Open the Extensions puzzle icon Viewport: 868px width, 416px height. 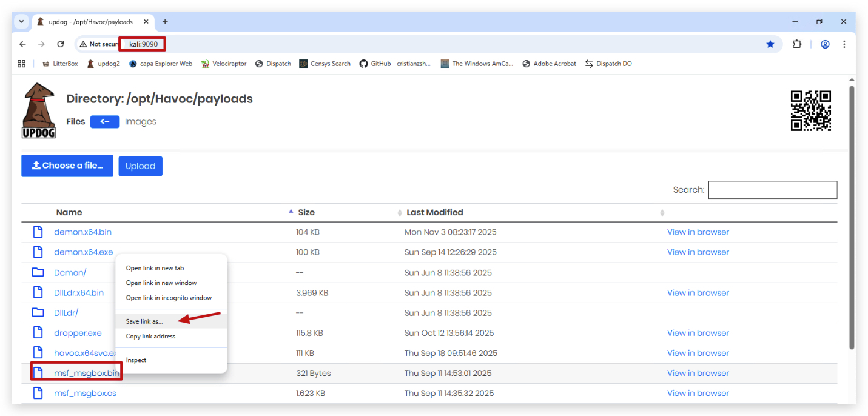click(797, 44)
